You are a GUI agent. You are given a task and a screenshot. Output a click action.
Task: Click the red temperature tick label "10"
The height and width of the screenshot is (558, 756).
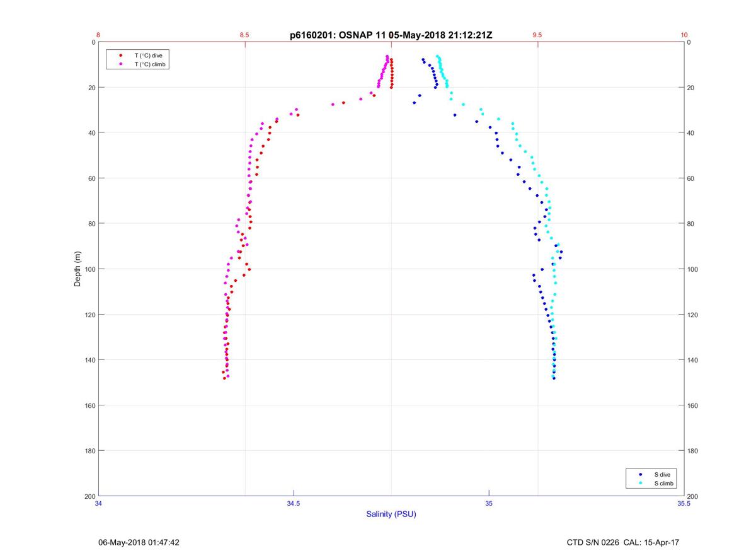pyautogui.click(x=684, y=35)
